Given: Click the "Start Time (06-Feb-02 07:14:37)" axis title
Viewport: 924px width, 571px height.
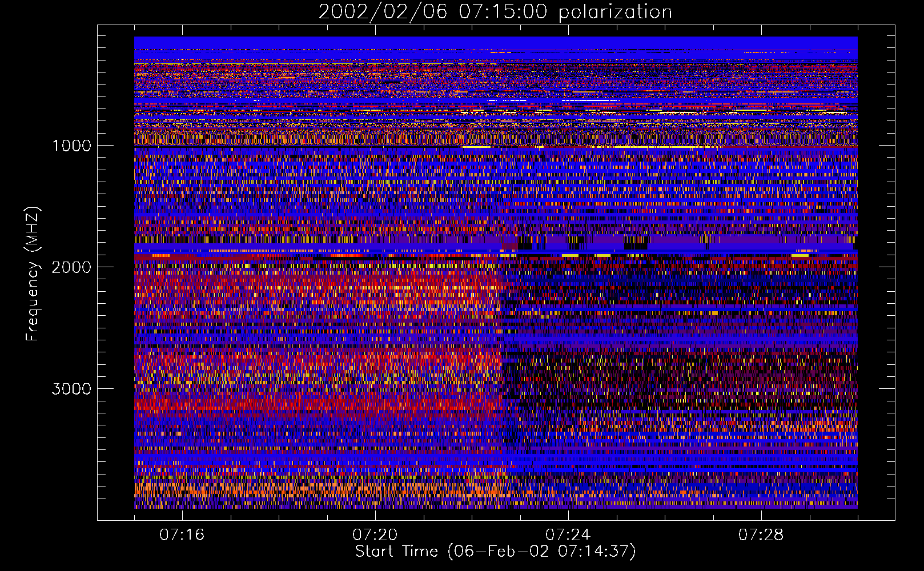Looking at the screenshot, I should coord(495,552).
